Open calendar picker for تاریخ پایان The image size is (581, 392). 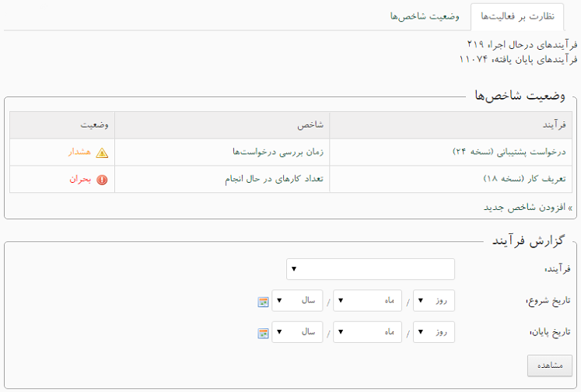pyautogui.click(x=263, y=334)
